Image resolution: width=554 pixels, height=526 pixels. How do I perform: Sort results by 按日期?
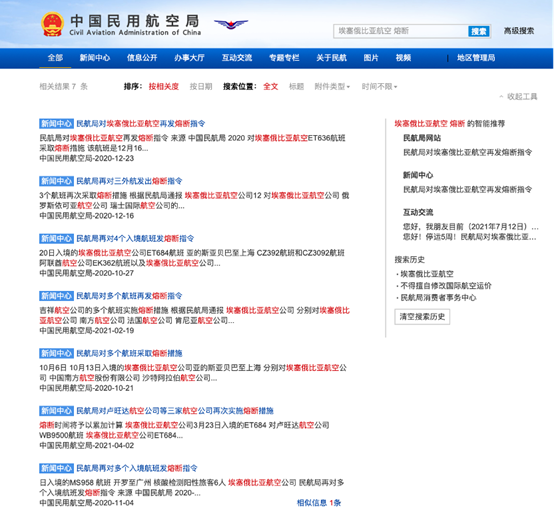(x=201, y=87)
